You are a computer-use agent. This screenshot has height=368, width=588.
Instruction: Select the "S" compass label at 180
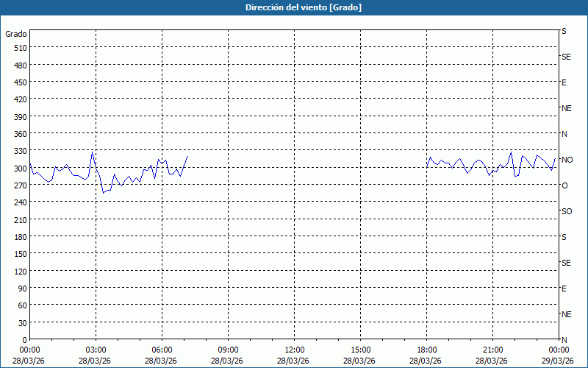click(564, 237)
